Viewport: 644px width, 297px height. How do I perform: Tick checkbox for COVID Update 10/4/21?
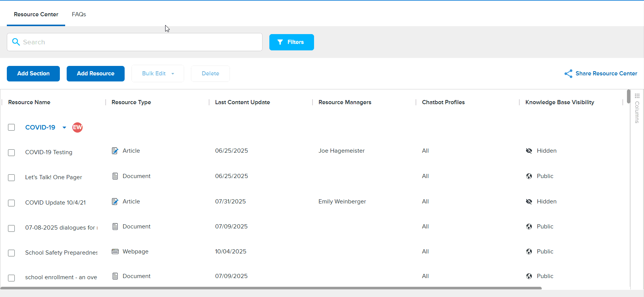coord(11,203)
